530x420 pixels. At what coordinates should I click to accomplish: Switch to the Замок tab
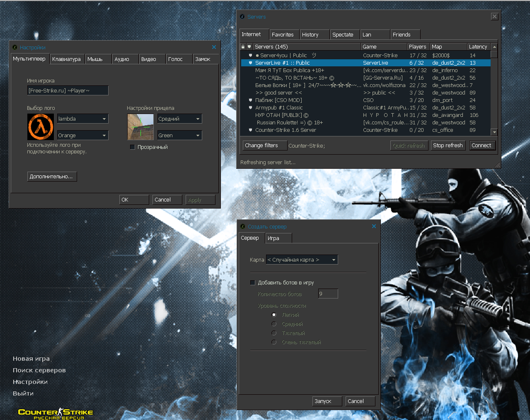(206, 59)
